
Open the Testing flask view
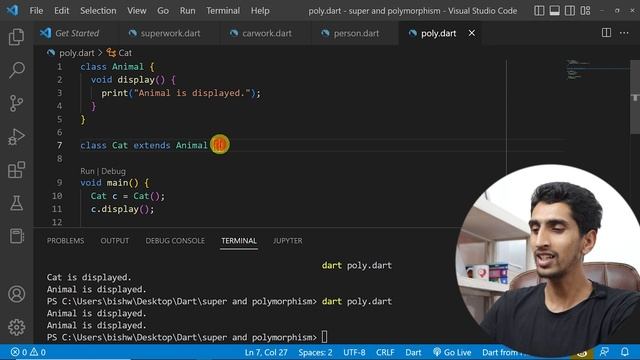point(16,203)
